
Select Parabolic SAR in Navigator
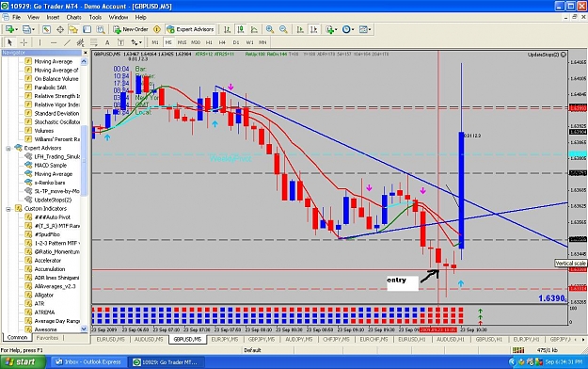point(50,88)
